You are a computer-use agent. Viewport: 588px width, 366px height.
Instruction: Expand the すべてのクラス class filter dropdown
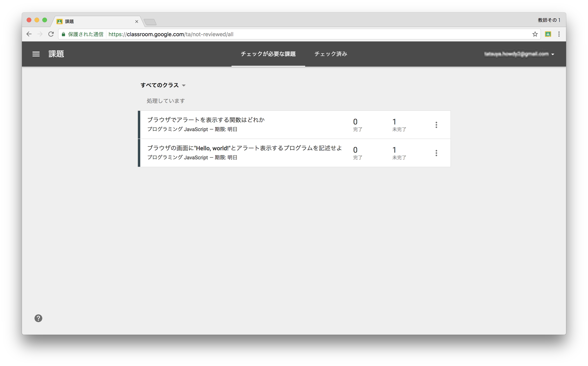click(x=163, y=85)
